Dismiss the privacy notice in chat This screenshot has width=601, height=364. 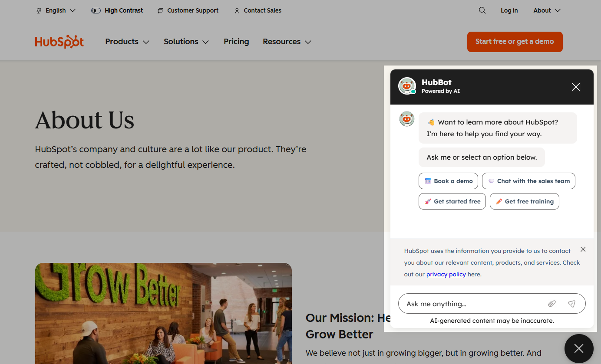point(583,249)
